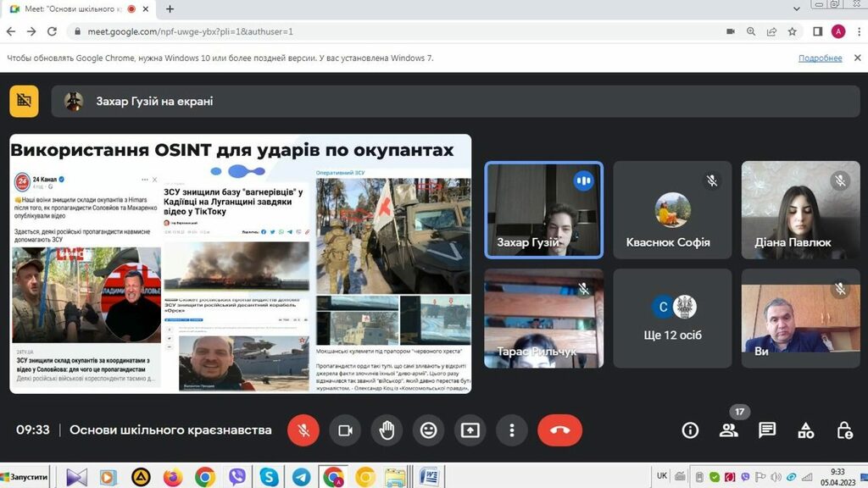The width and height of the screenshot is (868, 488).
Task: Open the emoji reactions panel
Action: [x=428, y=430]
